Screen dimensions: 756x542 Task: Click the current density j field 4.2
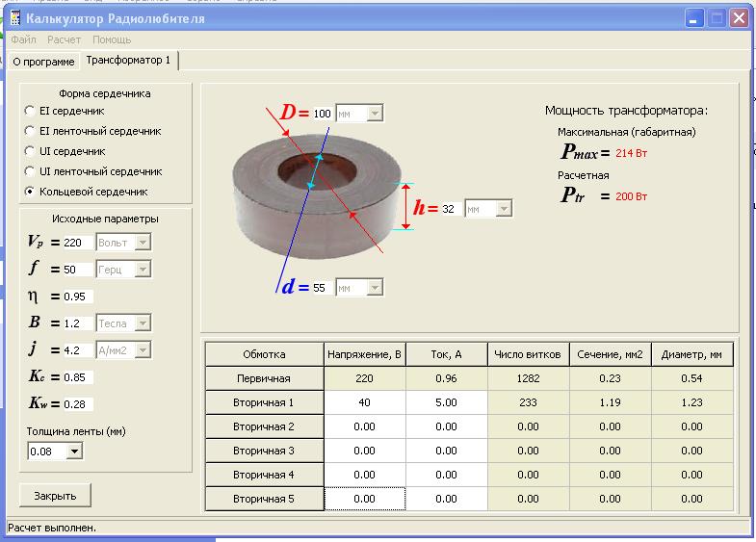click(77, 350)
